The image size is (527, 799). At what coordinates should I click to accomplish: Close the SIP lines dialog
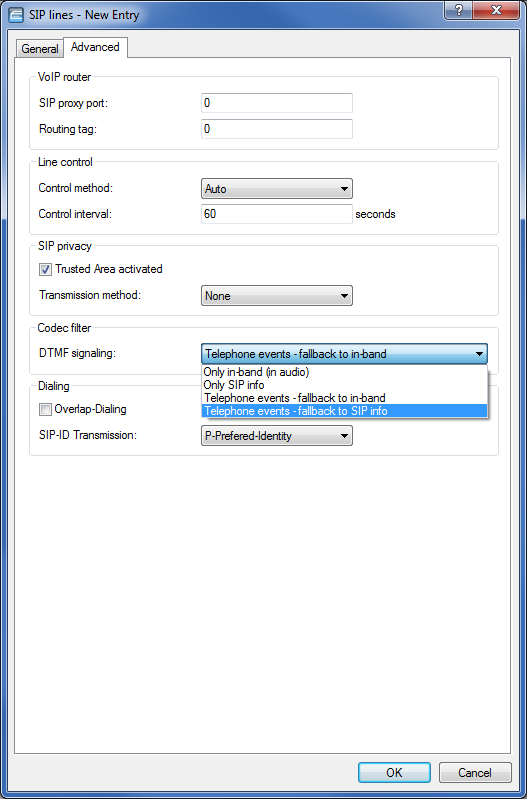tap(495, 10)
